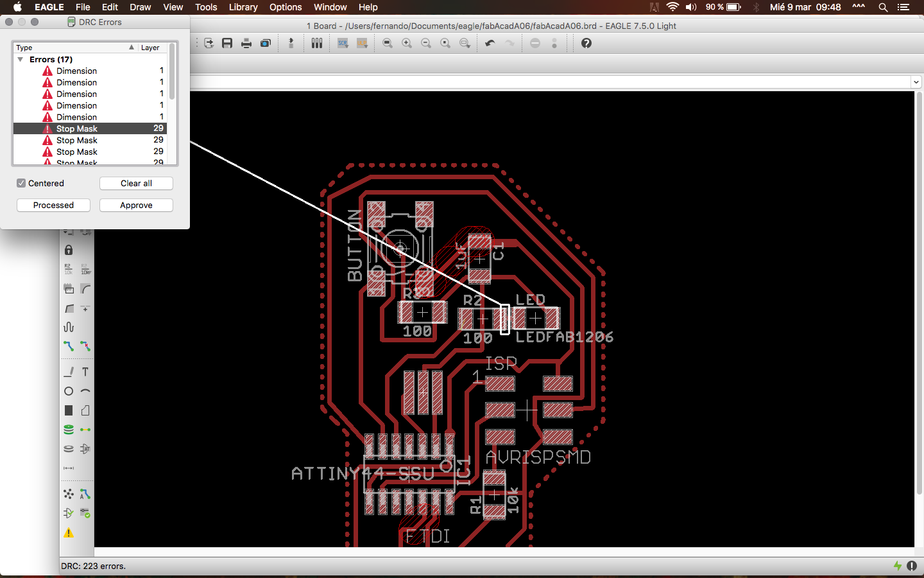Toggle the Centered checkbox

21,183
